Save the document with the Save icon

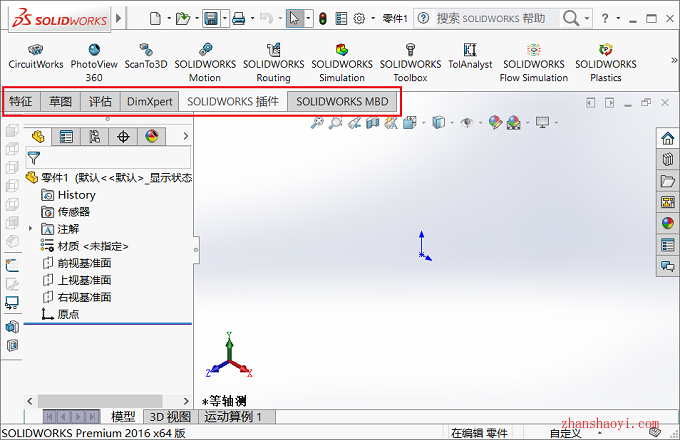pyautogui.click(x=211, y=19)
